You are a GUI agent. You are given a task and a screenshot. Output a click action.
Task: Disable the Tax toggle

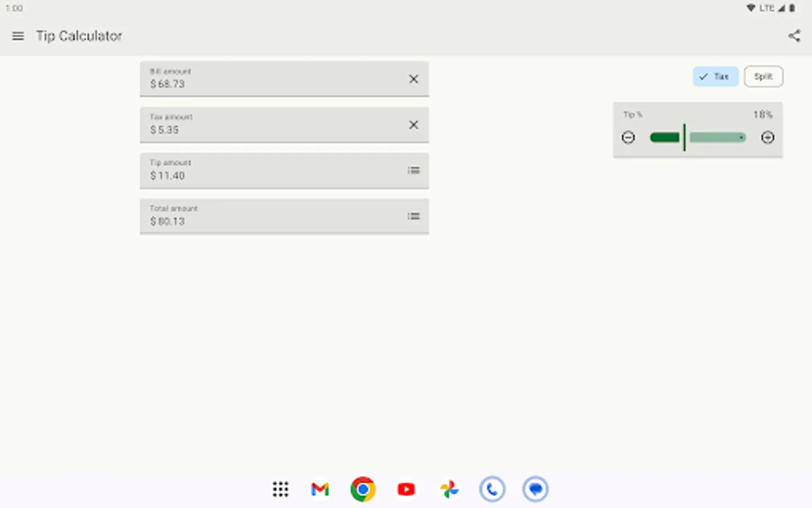pyautogui.click(x=715, y=76)
